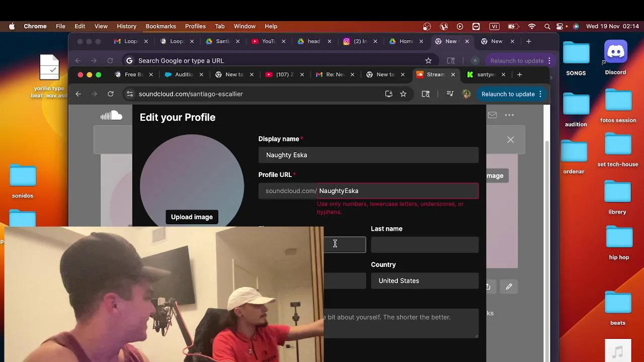
Task: Click the date and time in menu bar
Action: pyautogui.click(x=612, y=26)
